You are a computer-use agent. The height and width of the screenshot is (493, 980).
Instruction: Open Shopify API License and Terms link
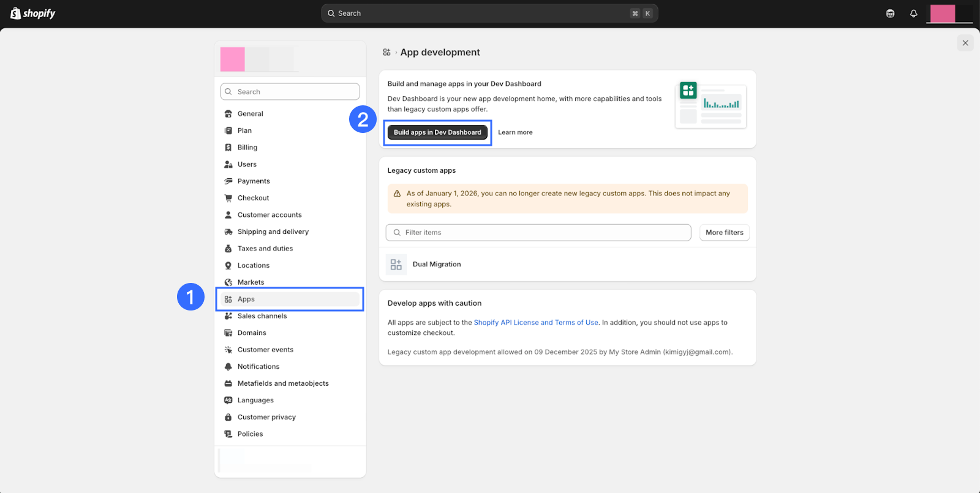click(x=535, y=323)
